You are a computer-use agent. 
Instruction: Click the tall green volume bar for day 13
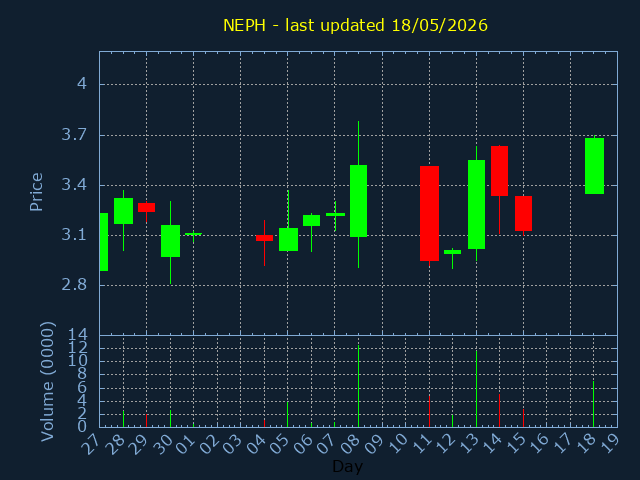click(476, 389)
